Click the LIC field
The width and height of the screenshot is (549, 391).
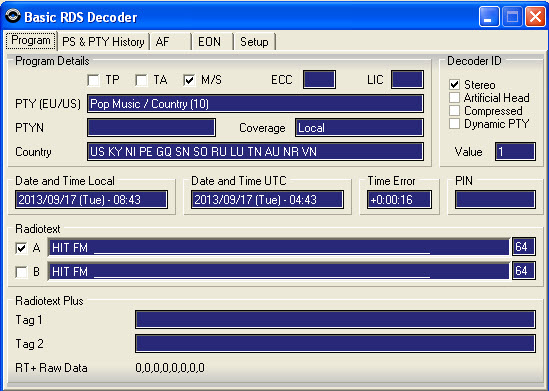click(x=407, y=79)
